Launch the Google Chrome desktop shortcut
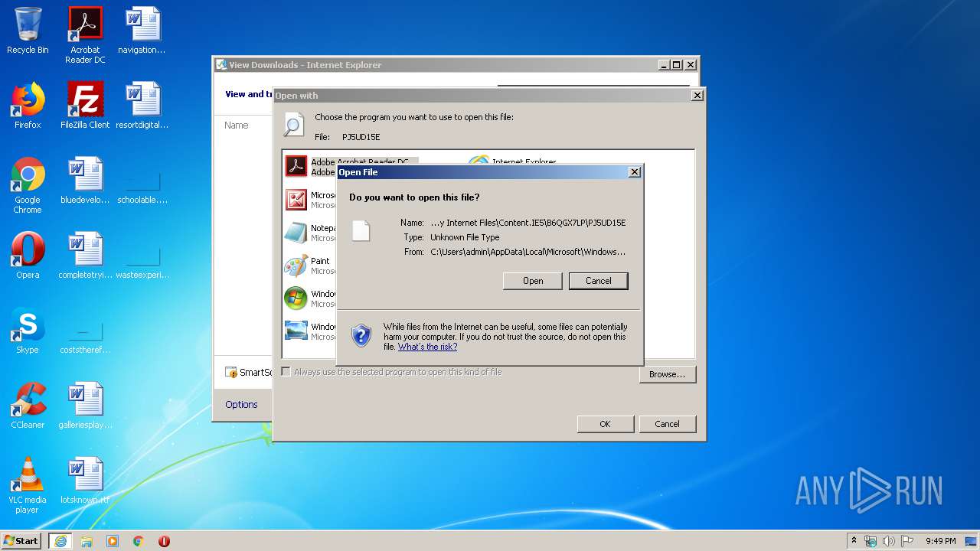980x551 pixels. tap(28, 185)
